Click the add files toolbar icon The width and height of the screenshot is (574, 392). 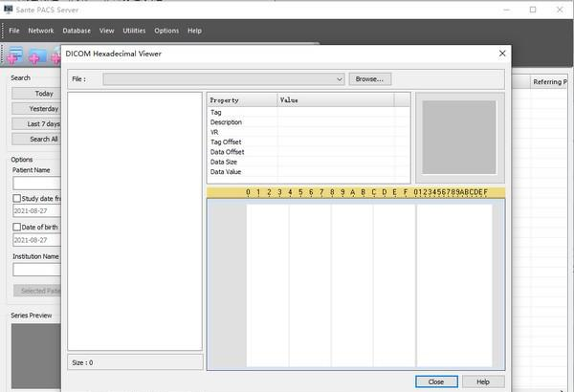coord(15,55)
